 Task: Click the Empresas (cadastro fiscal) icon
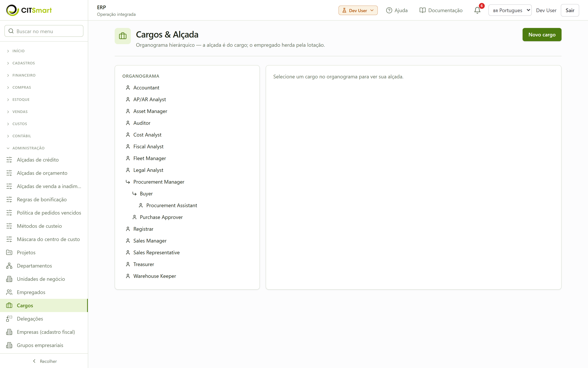[9, 332]
